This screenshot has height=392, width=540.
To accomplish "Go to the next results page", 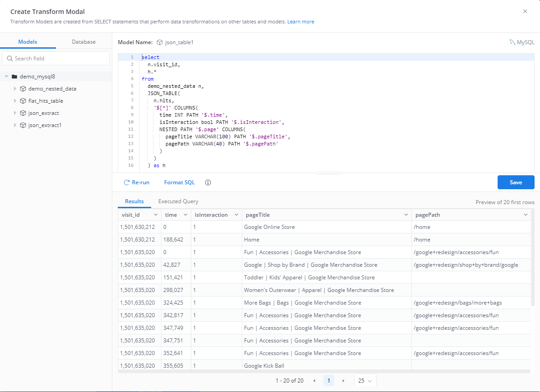I will [x=343, y=381].
